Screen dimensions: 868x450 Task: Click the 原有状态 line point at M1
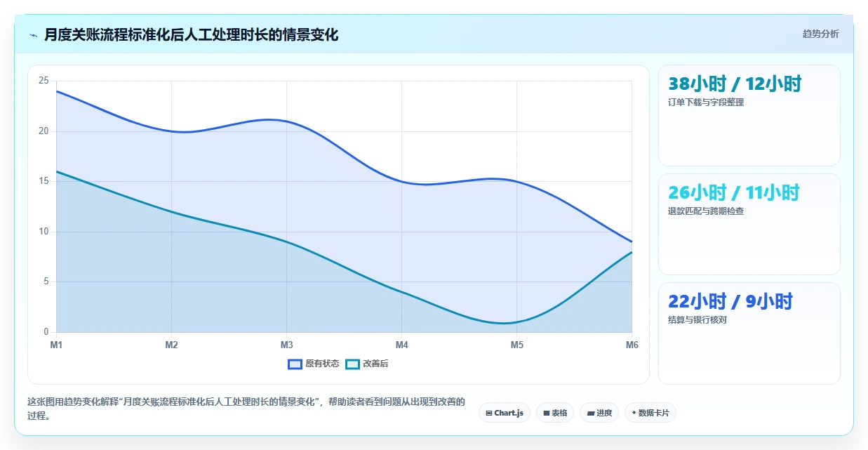point(56,91)
